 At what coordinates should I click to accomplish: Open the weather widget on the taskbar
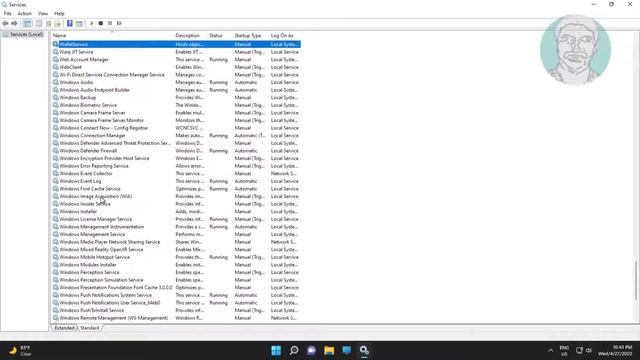pyautogui.click(x=20, y=350)
